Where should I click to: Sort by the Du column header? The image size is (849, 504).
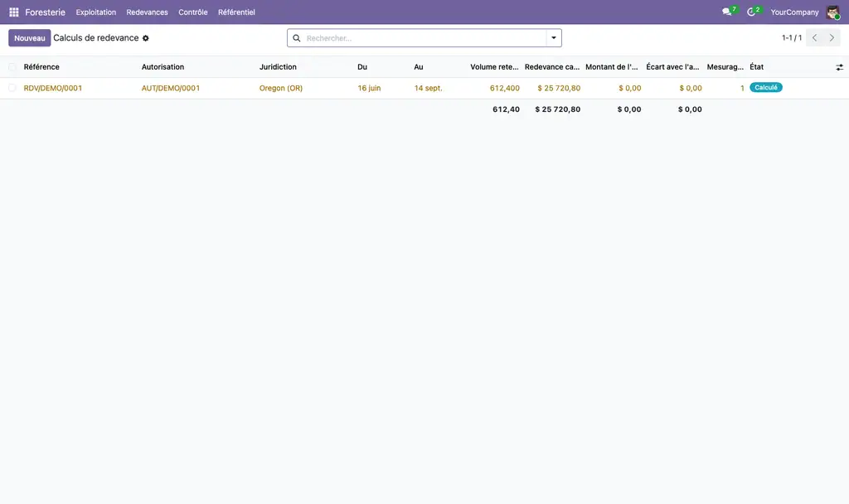pos(362,67)
